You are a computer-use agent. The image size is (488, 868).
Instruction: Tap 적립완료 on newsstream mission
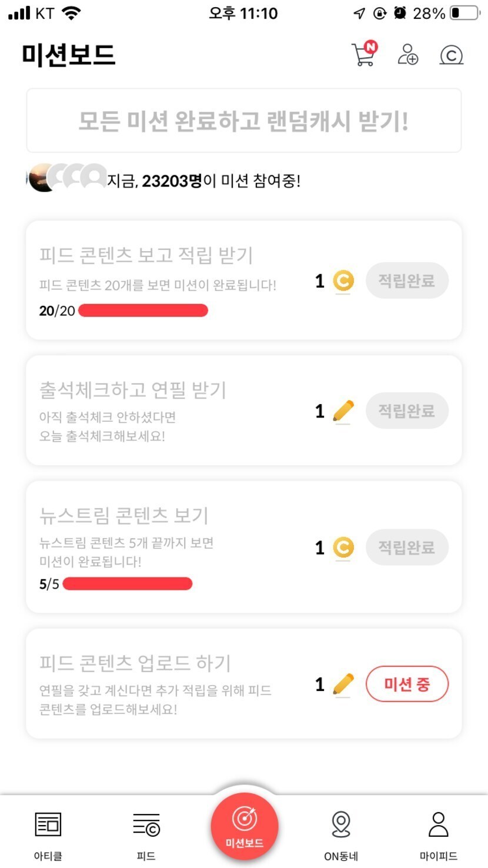[407, 547]
